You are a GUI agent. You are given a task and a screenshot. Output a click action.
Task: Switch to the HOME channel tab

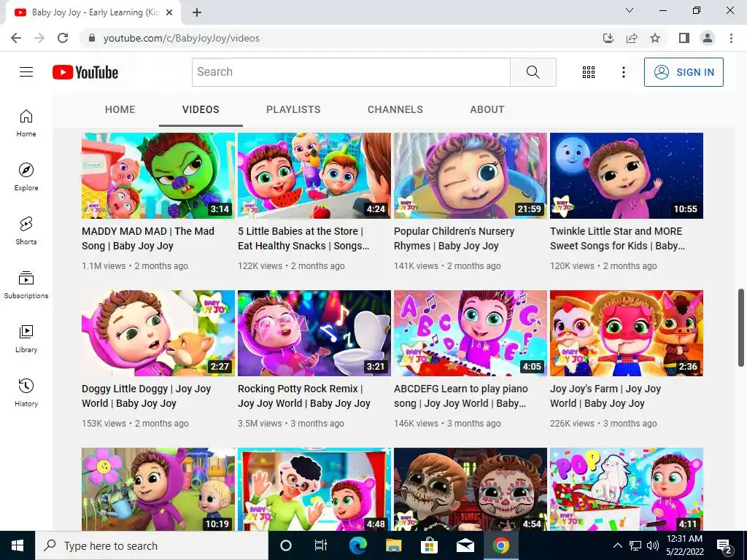[x=120, y=109]
